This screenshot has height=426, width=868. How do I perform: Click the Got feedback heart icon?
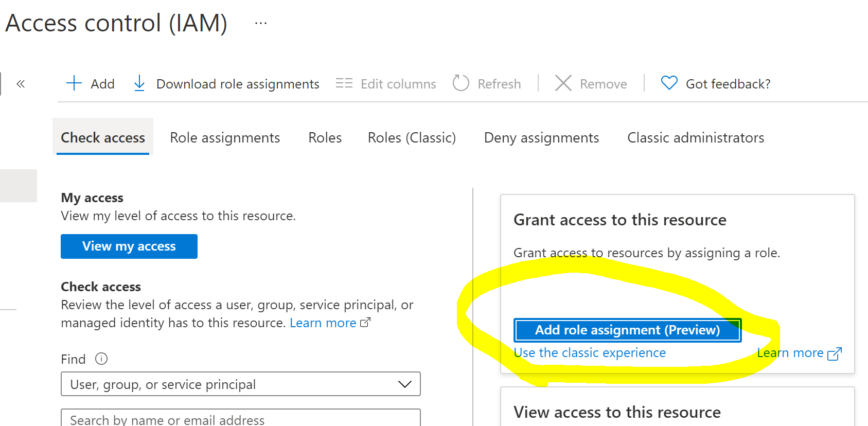click(668, 83)
